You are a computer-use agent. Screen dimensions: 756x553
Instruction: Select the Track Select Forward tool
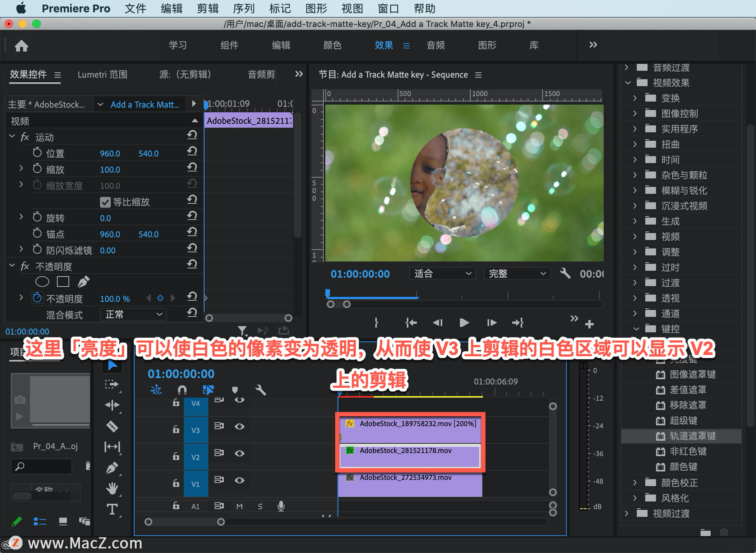112,384
